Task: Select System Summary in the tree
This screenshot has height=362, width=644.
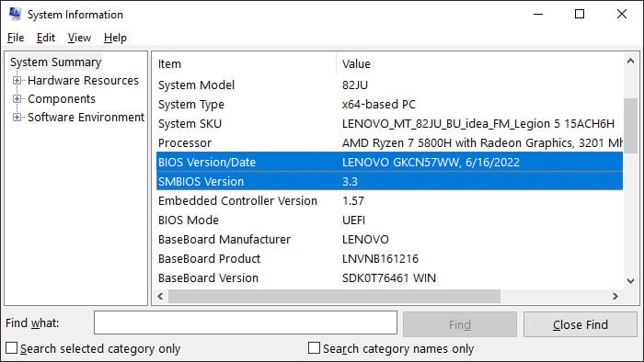Action: 56,62
